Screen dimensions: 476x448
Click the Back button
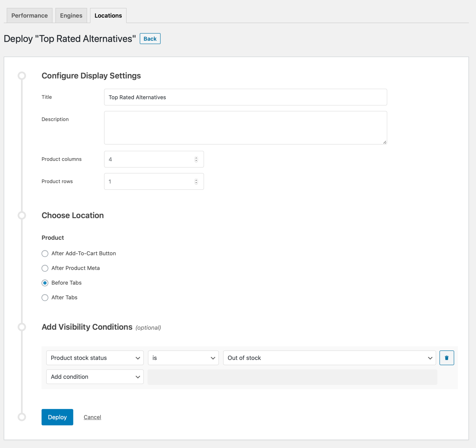pos(150,38)
